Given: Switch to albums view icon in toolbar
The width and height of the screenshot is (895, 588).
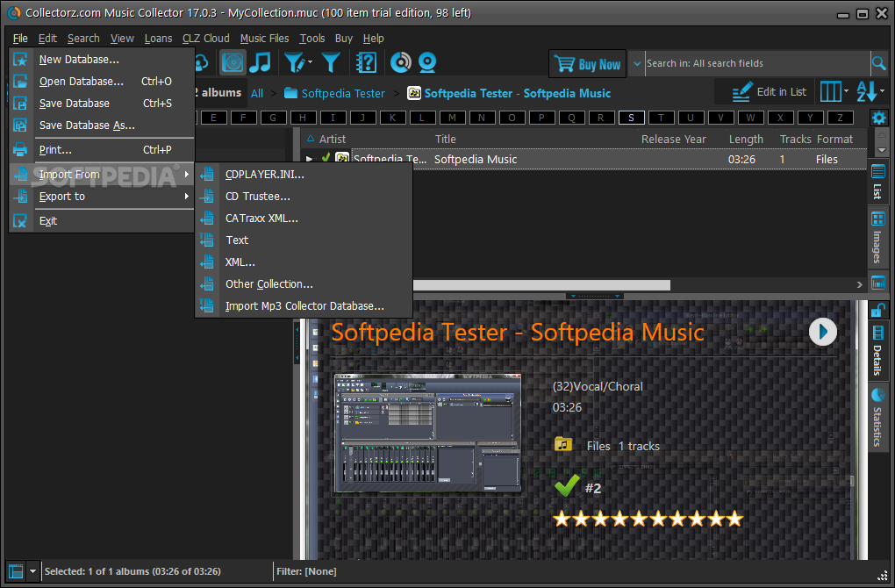Looking at the screenshot, I should click(x=233, y=62).
